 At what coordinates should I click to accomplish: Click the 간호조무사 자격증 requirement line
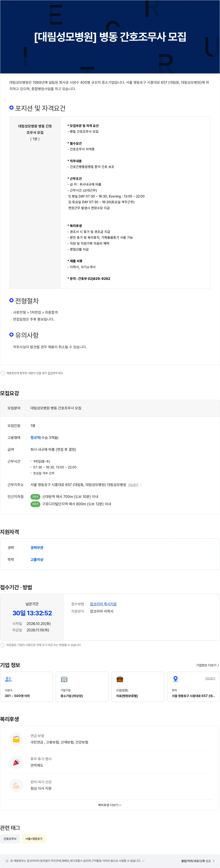pos(81,149)
